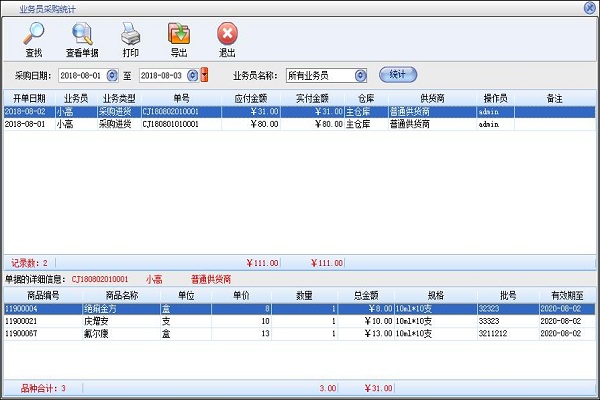The width and height of the screenshot is (600, 400).
Task: Select purchase row dated 2018-08-01
Action: point(300,124)
